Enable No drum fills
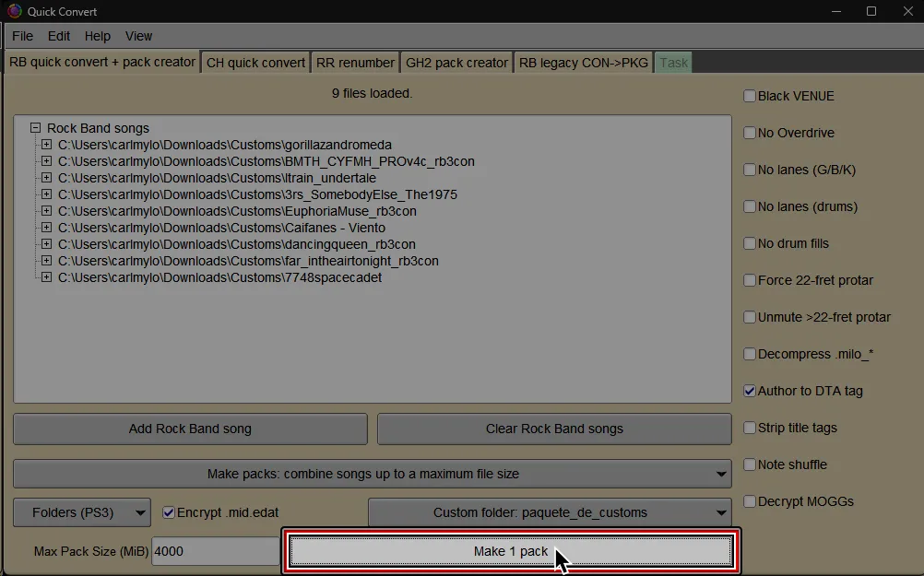 click(x=750, y=243)
